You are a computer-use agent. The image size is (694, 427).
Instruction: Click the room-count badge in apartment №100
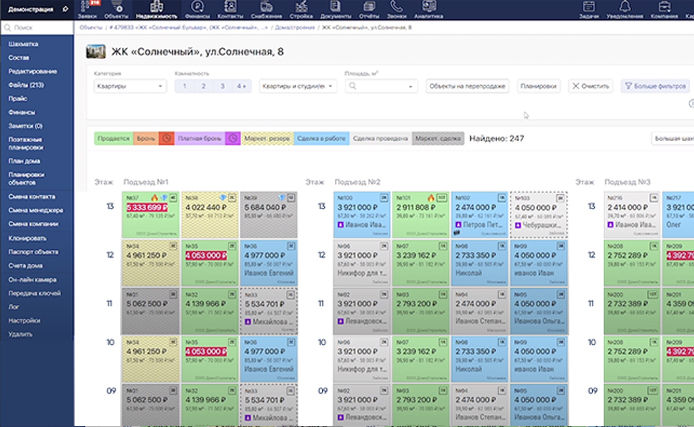pos(384,198)
